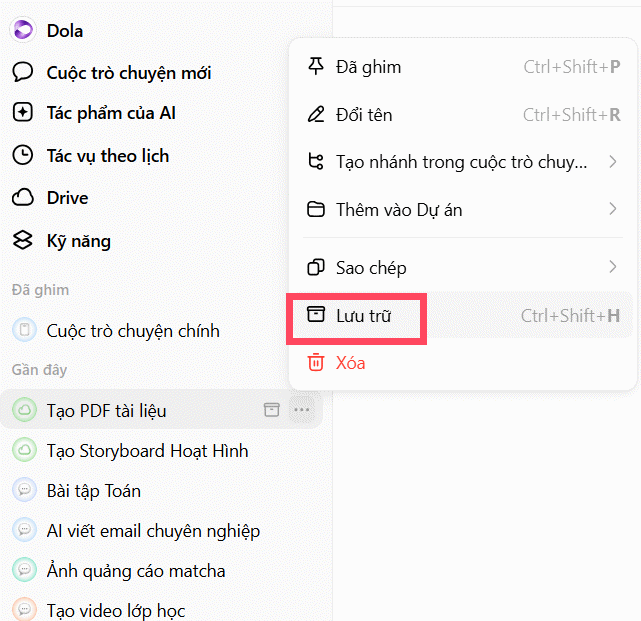Viewport: 641px width, 621px height.
Task: Click Dola title text
Action: (x=65, y=31)
